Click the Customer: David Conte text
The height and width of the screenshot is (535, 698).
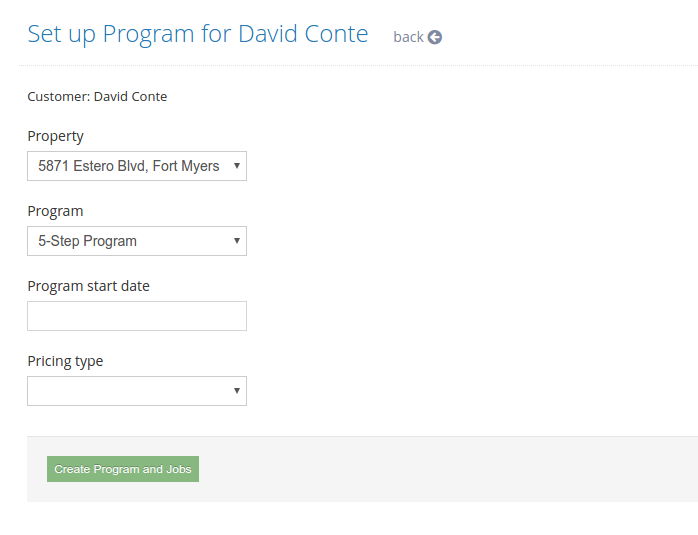(x=97, y=97)
